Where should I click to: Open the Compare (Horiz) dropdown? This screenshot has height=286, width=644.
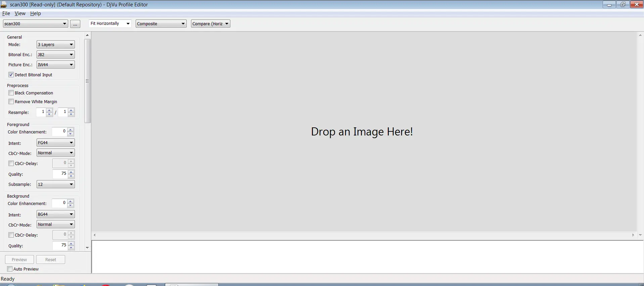click(x=211, y=24)
